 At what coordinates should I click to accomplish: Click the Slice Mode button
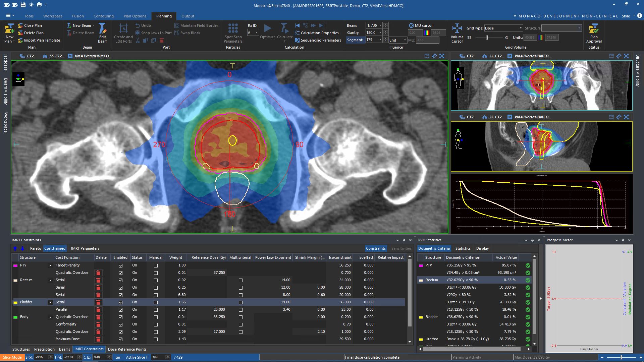[x=12, y=357]
